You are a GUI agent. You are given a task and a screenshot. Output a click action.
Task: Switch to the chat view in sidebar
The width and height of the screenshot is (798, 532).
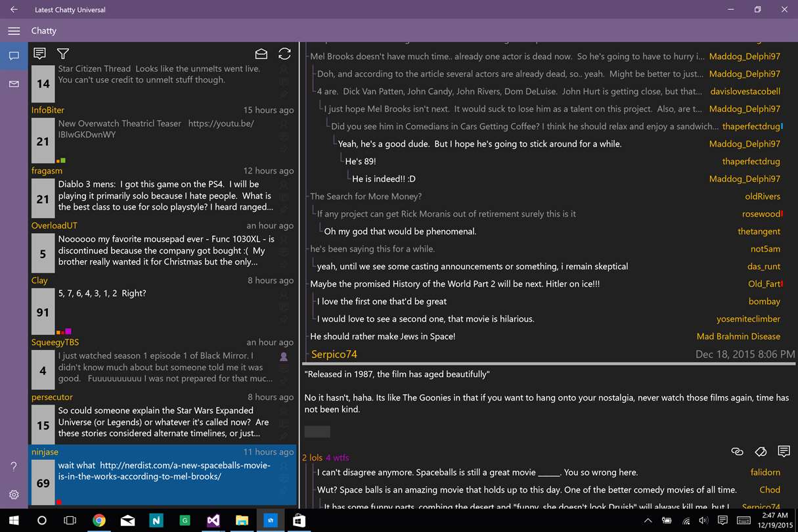[14, 56]
